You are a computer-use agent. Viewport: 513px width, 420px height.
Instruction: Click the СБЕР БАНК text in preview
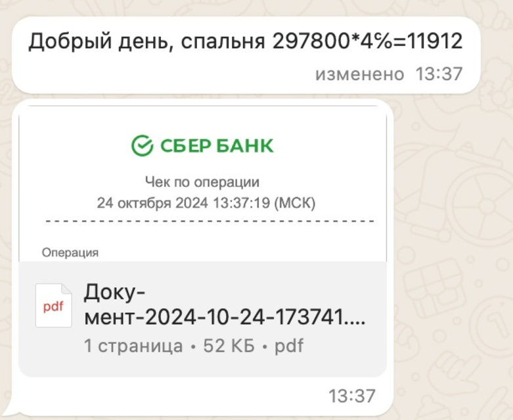(217, 146)
